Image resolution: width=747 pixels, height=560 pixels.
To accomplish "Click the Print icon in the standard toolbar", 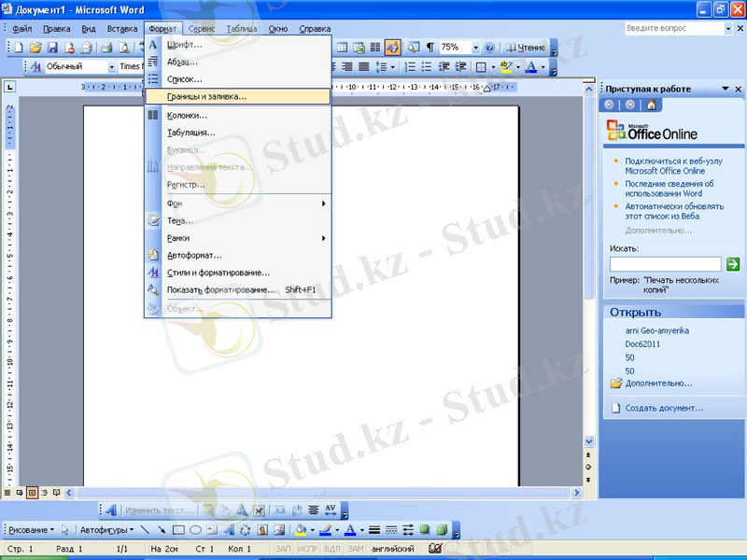I will click(106, 48).
